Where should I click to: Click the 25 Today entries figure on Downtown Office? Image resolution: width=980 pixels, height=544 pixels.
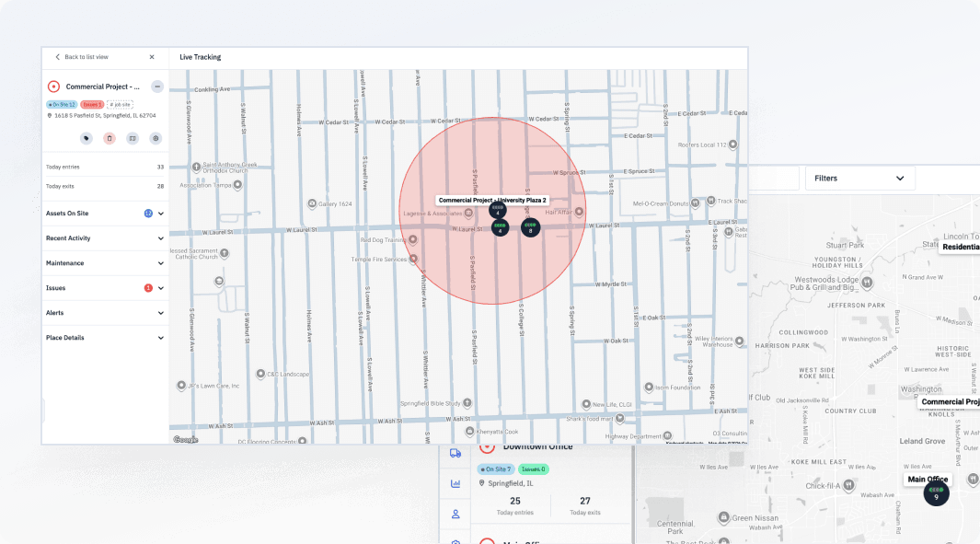tap(515, 501)
